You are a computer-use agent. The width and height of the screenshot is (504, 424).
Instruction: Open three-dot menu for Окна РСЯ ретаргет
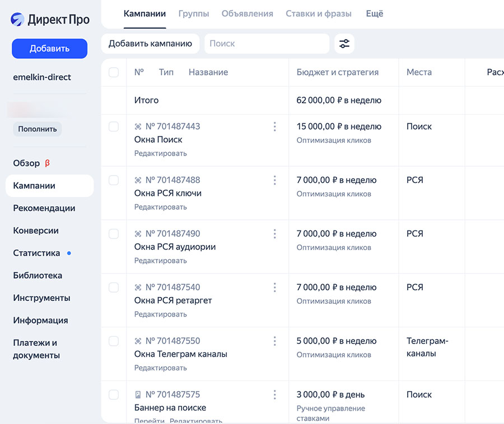[274, 288]
